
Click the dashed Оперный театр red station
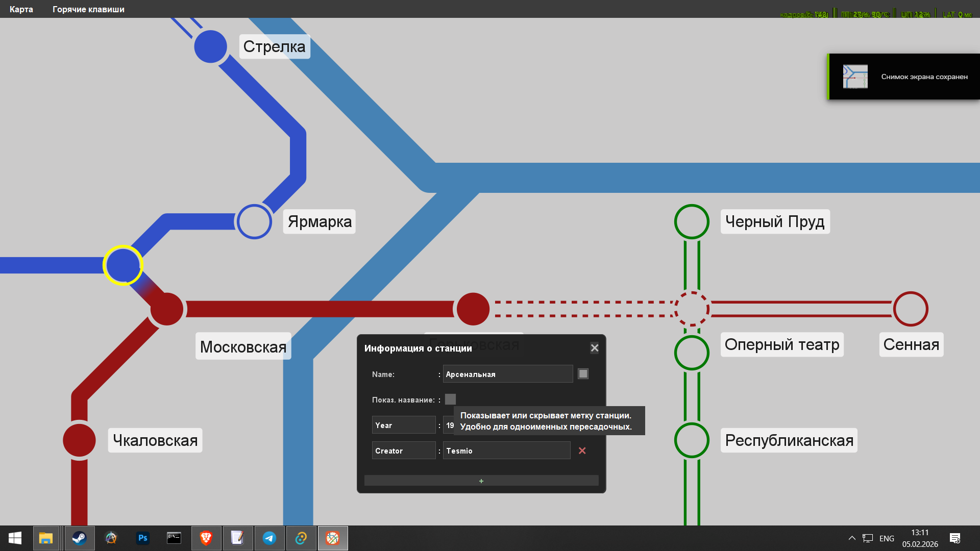pos(692,309)
